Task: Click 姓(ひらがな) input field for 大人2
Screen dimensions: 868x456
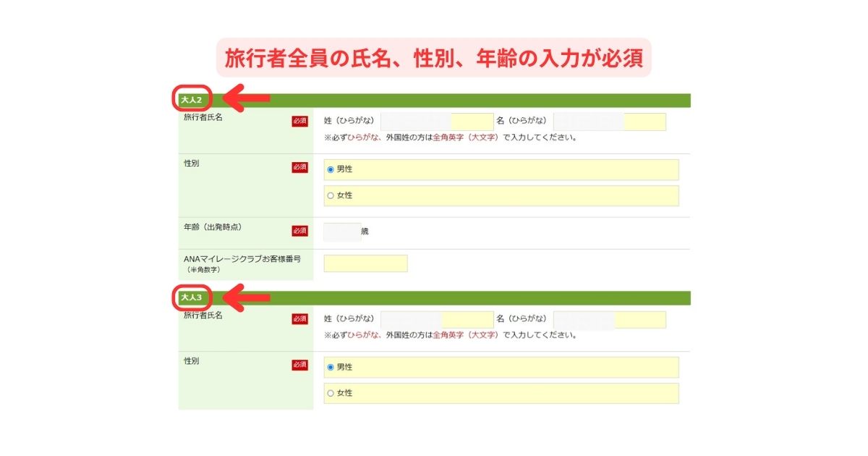Action: (437, 122)
